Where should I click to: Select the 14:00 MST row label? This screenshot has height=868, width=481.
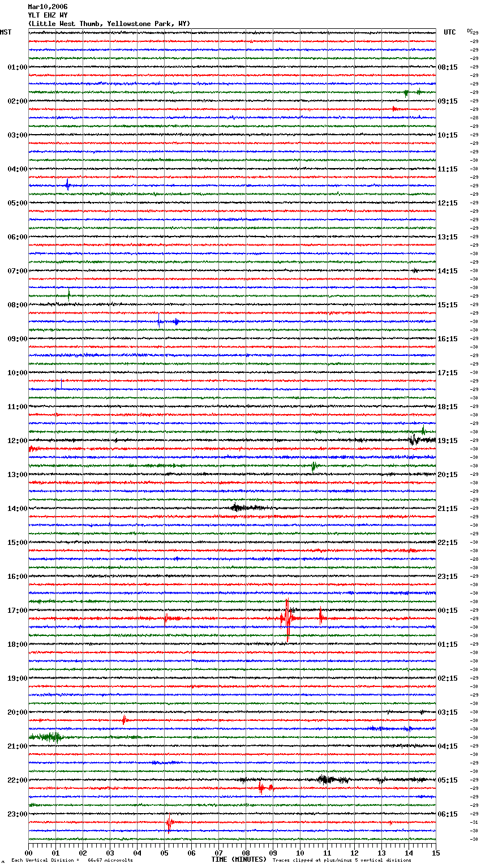tap(18, 509)
